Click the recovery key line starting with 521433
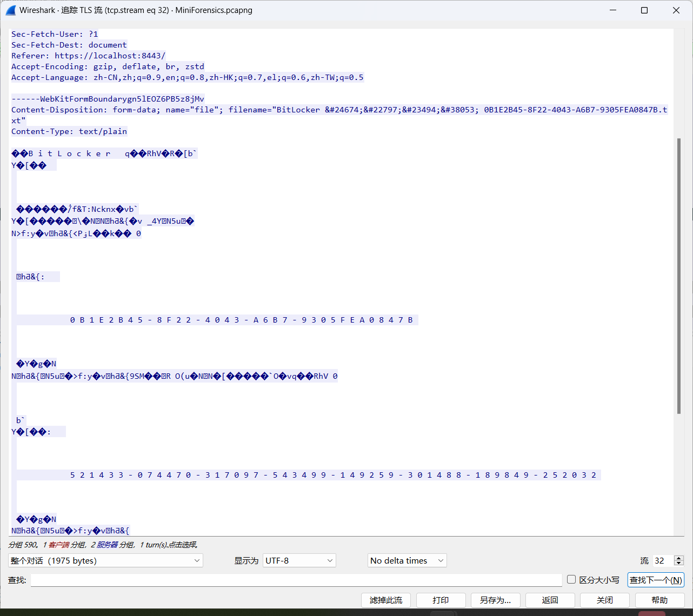This screenshot has height=616, width=693. (x=333, y=475)
